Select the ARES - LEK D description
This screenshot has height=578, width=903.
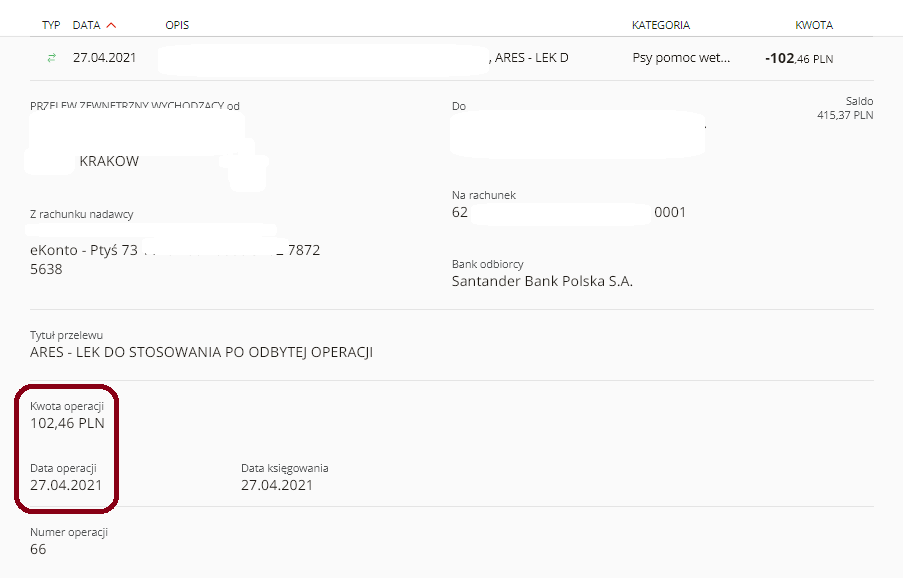click(532, 58)
